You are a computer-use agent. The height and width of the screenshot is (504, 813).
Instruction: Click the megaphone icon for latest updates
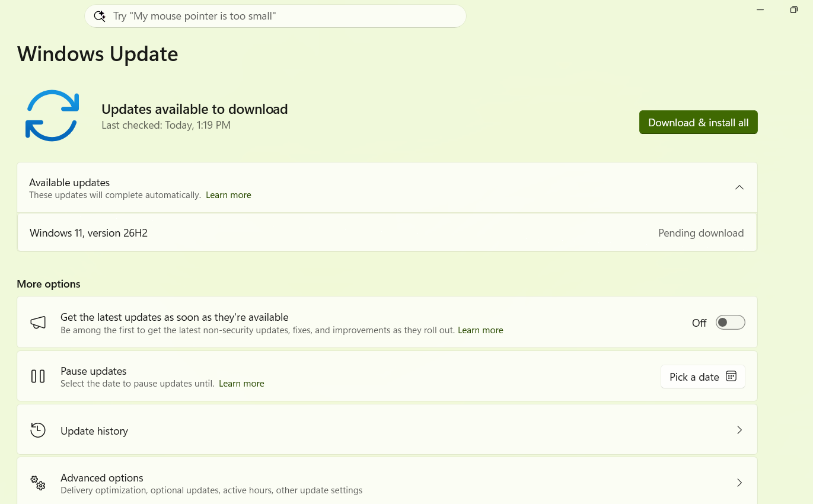[38, 323]
